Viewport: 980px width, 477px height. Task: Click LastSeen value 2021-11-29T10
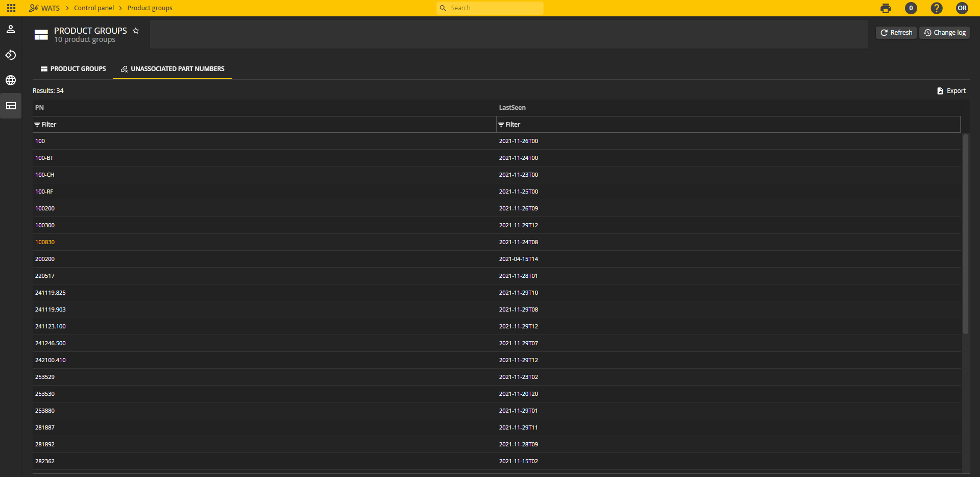519,293
